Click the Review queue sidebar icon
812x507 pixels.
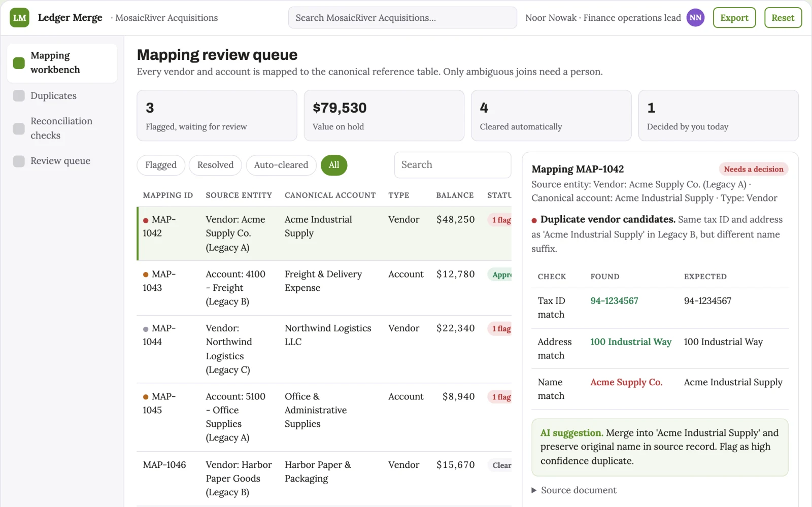[x=19, y=161]
